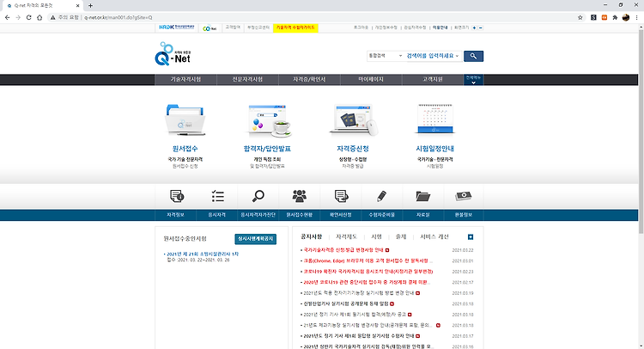The width and height of the screenshot is (644, 349).
Task: Click the 관심자격수정 link
Action: [x=416, y=28]
